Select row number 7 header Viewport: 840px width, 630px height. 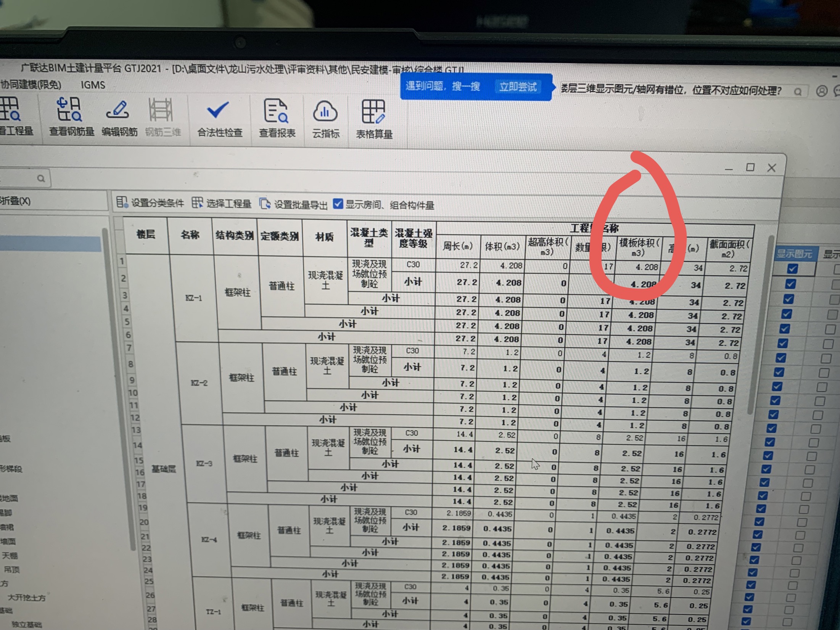pyautogui.click(x=129, y=348)
